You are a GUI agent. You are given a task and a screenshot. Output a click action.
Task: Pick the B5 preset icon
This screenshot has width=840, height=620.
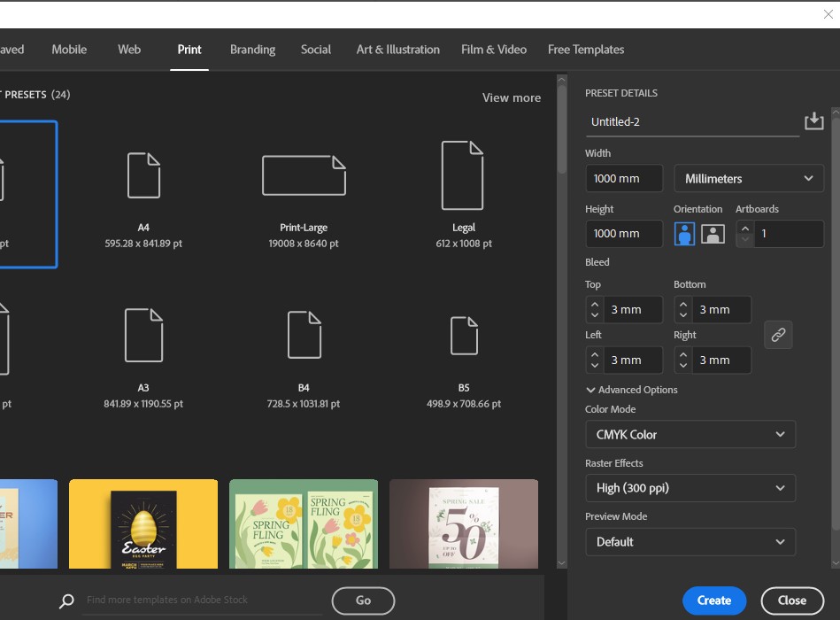click(464, 336)
